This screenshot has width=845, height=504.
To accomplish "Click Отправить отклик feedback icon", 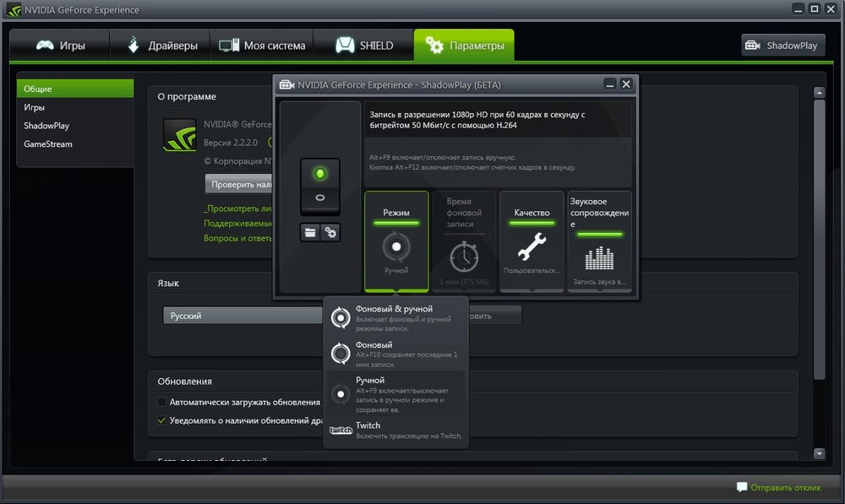I will click(742, 487).
